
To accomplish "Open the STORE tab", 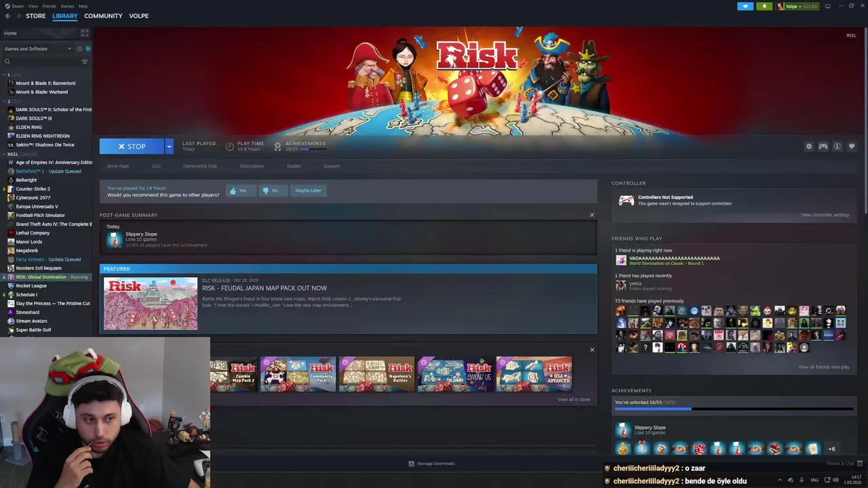I will pyautogui.click(x=35, y=16).
